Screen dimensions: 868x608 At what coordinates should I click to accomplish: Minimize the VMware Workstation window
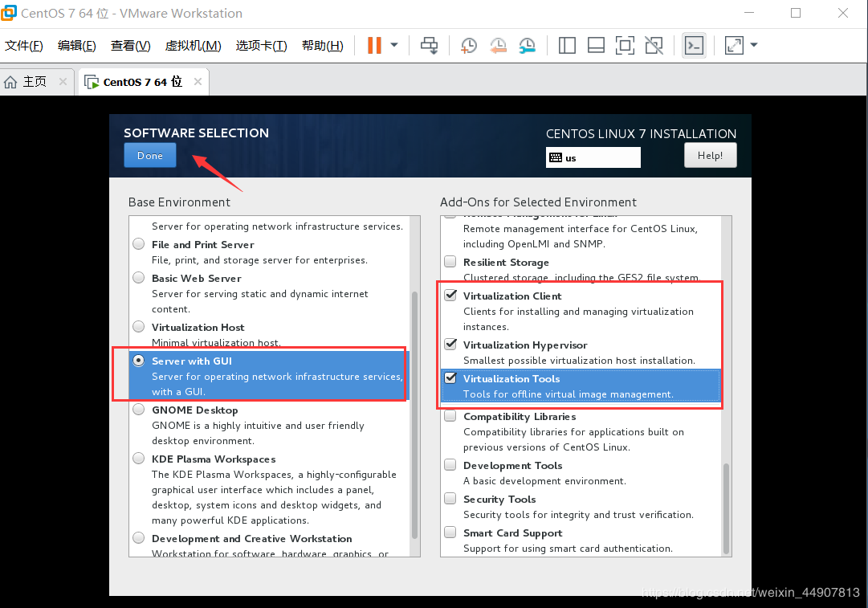tap(749, 13)
